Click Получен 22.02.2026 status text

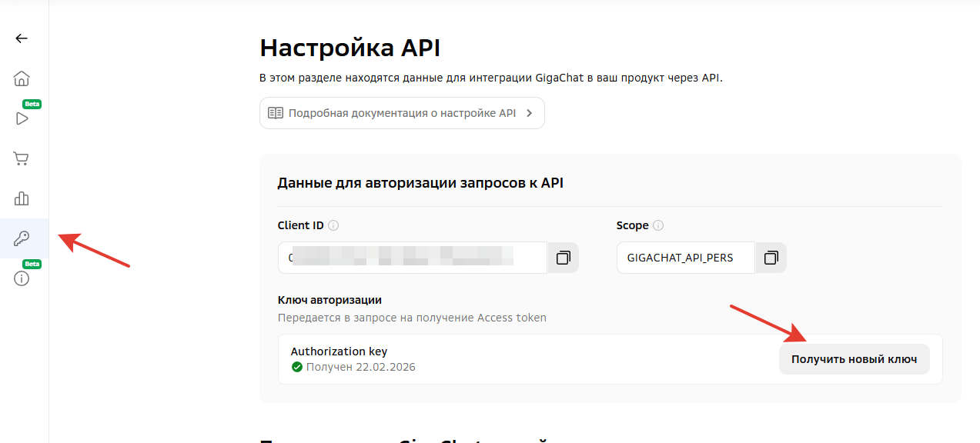click(360, 367)
